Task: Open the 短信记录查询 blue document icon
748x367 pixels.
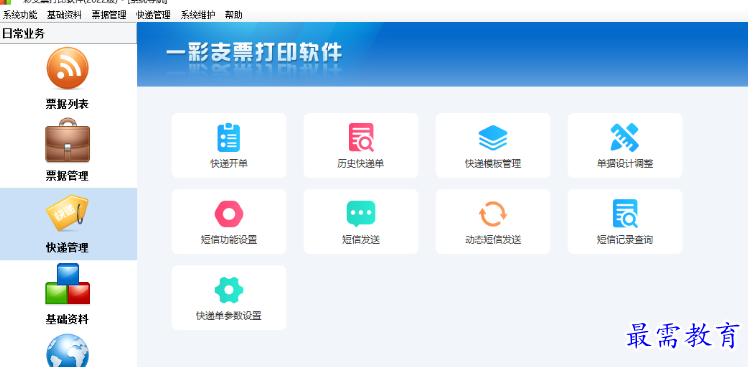Action: (x=625, y=214)
